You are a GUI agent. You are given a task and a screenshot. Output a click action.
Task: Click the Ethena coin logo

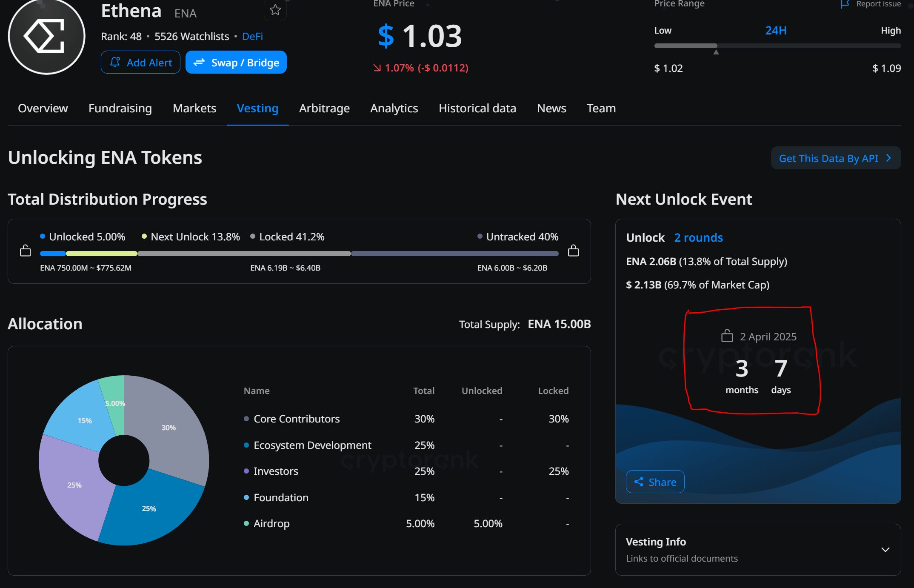click(x=46, y=37)
